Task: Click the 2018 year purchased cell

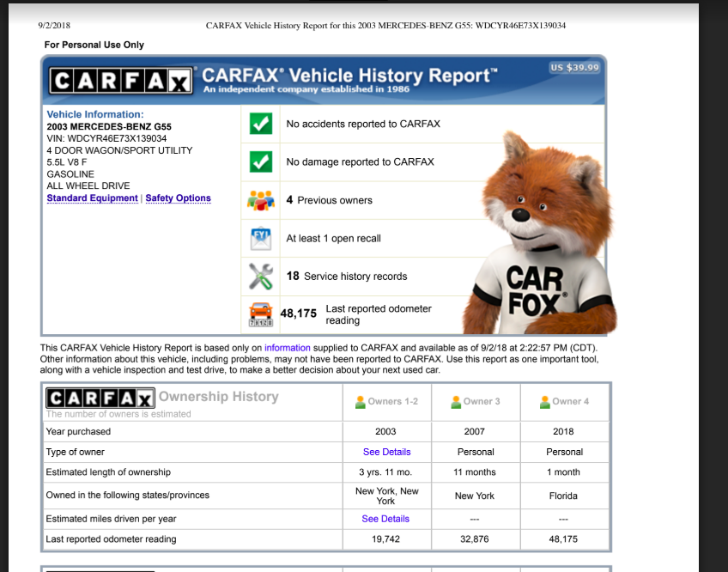Action: [x=563, y=432]
